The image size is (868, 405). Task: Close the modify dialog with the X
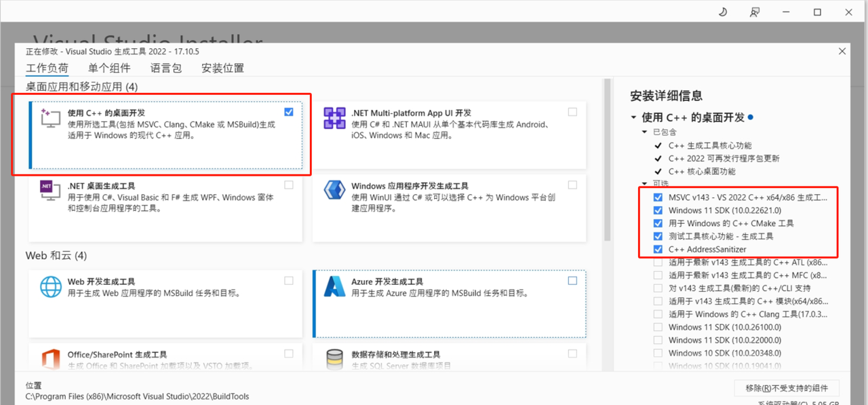coord(842,51)
